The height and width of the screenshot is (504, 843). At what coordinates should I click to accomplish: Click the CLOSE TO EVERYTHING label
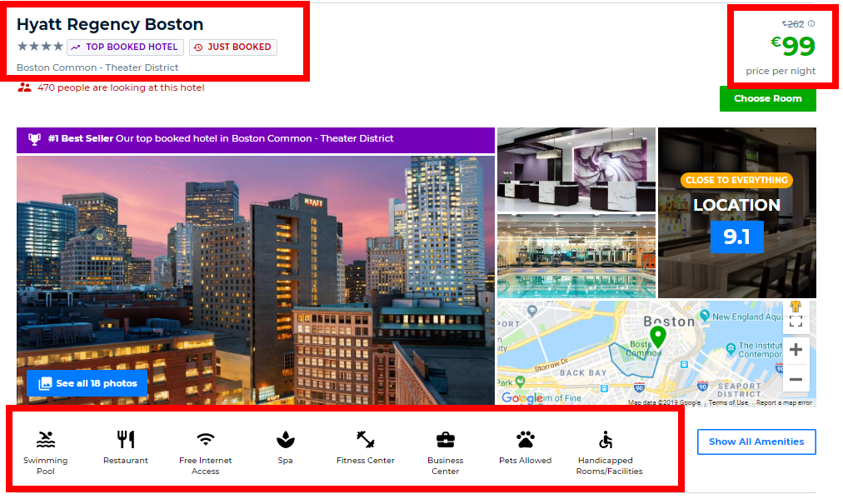[736, 180]
